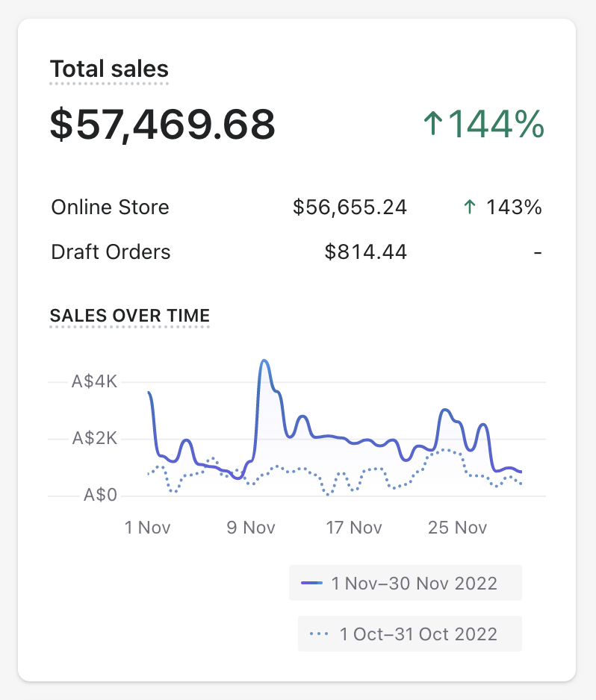The height and width of the screenshot is (700, 596).
Task: Click the $814.44 Draft Orders amount
Action: click(366, 252)
